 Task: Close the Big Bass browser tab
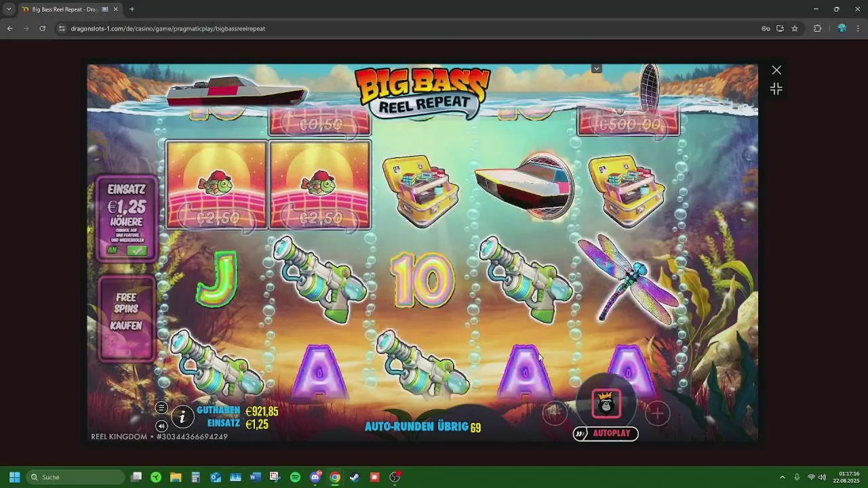116,9
